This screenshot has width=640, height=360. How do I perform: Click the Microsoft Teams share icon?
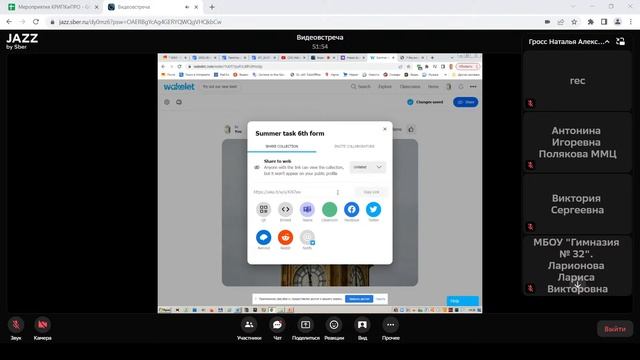(x=307, y=209)
